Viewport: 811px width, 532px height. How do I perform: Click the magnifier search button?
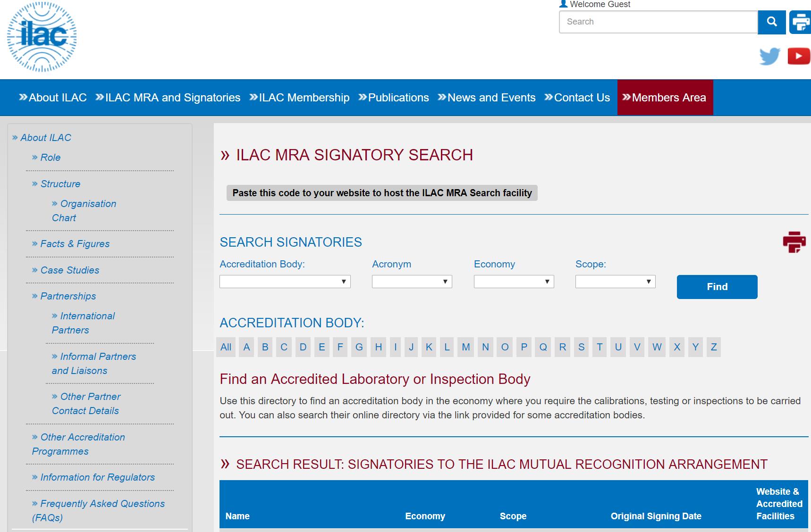(x=772, y=22)
